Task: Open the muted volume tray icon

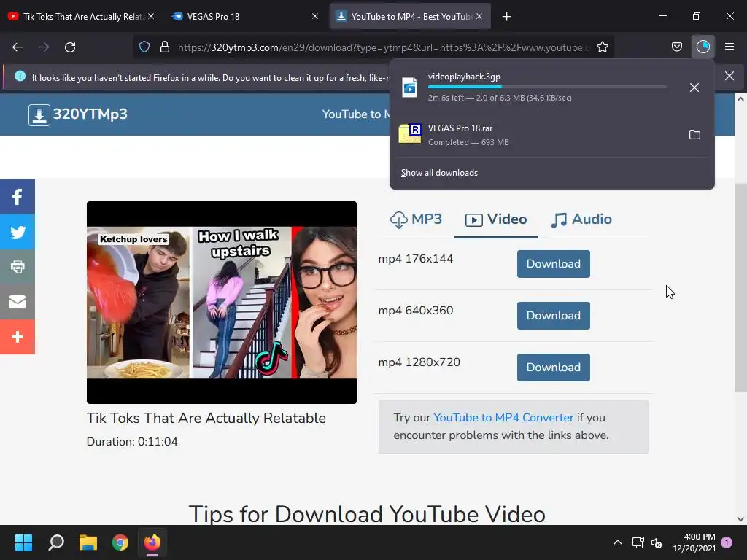Action: point(657,542)
